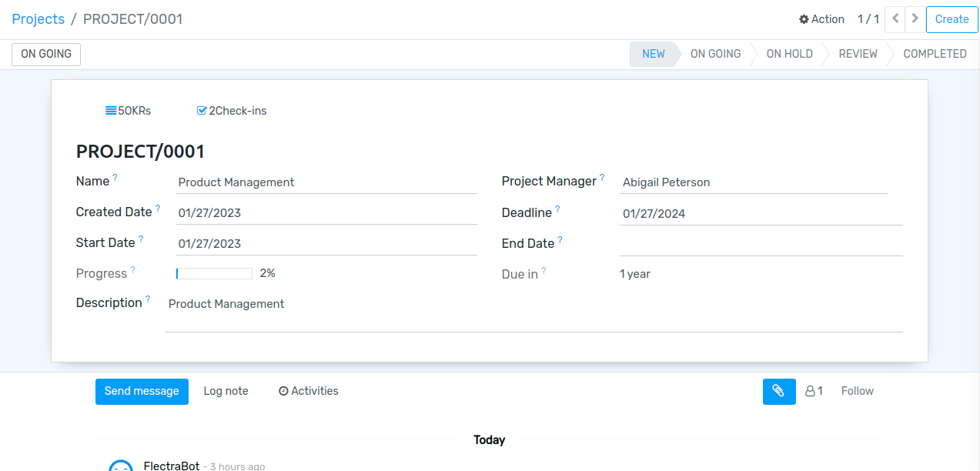
Task: Open the 2 Check-ins stat button
Action: (232, 111)
